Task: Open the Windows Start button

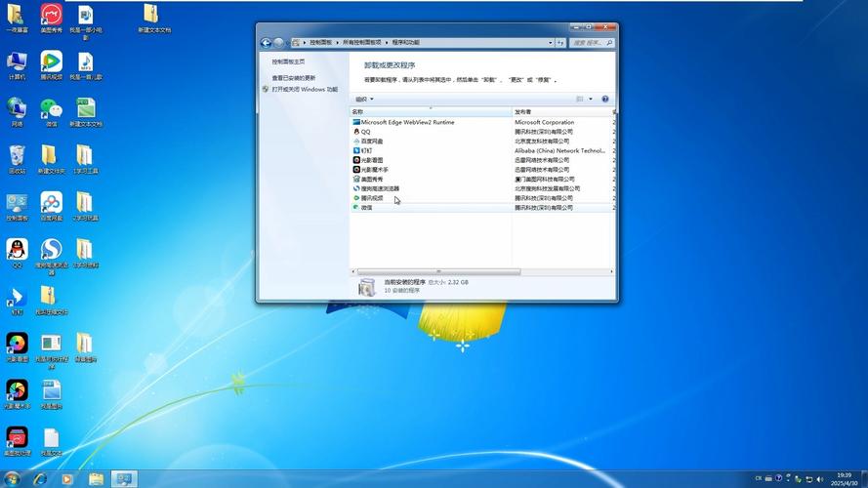Action: point(12,478)
